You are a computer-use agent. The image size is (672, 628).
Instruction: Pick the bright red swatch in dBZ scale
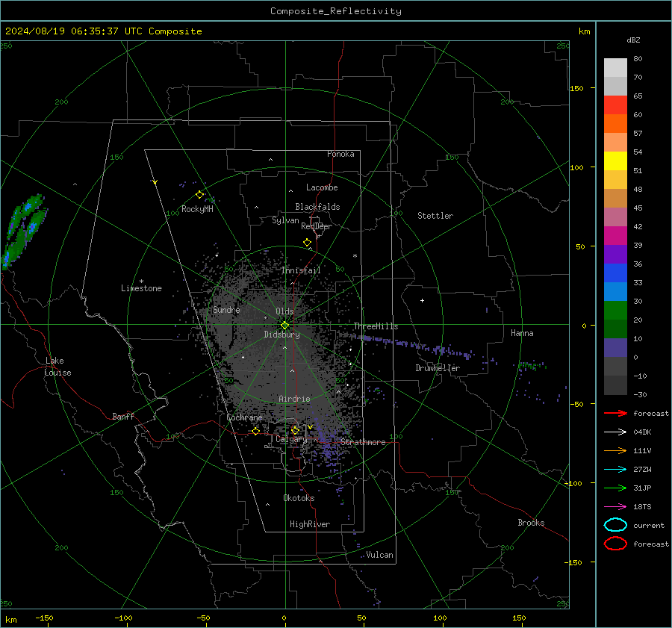[x=615, y=105]
